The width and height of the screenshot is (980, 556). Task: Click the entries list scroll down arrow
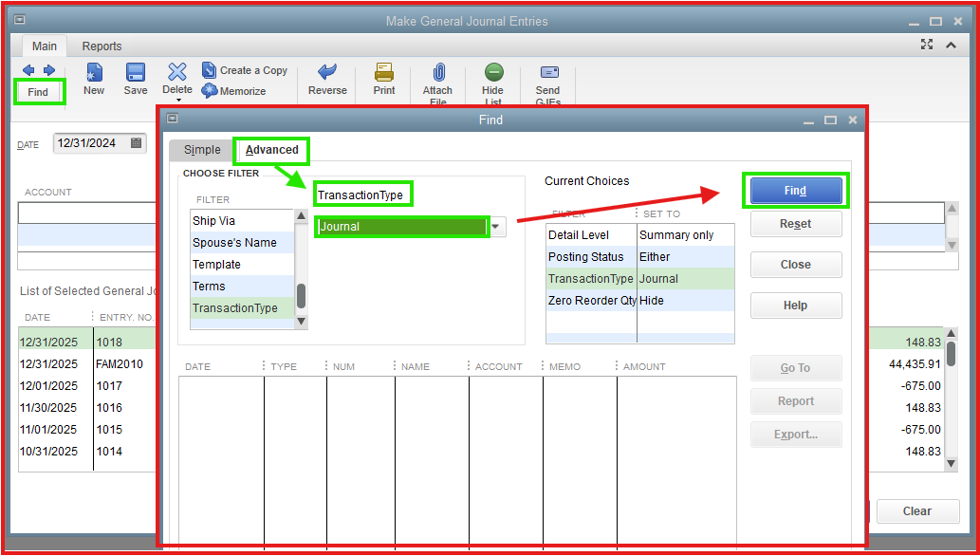(x=952, y=463)
